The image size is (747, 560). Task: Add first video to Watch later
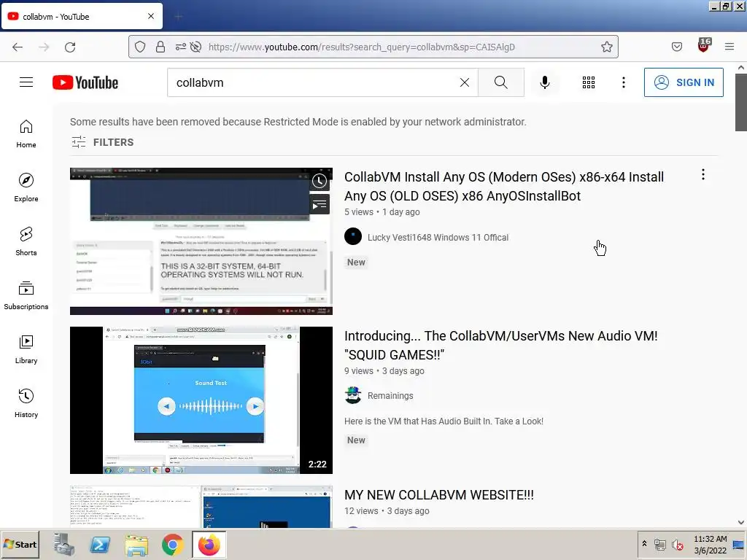pyautogui.click(x=320, y=181)
